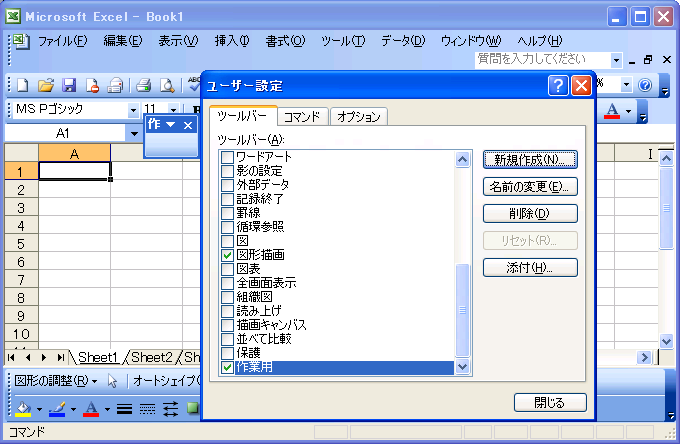
Task: Click the 添付 button
Action: [x=530, y=268]
